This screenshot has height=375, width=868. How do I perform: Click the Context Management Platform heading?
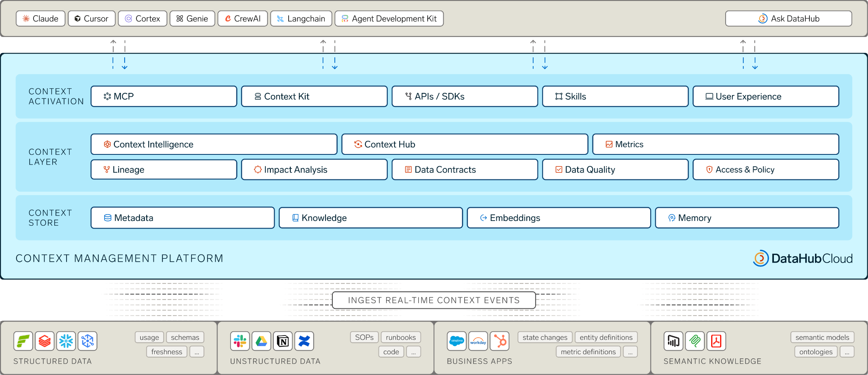[x=120, y=258]
